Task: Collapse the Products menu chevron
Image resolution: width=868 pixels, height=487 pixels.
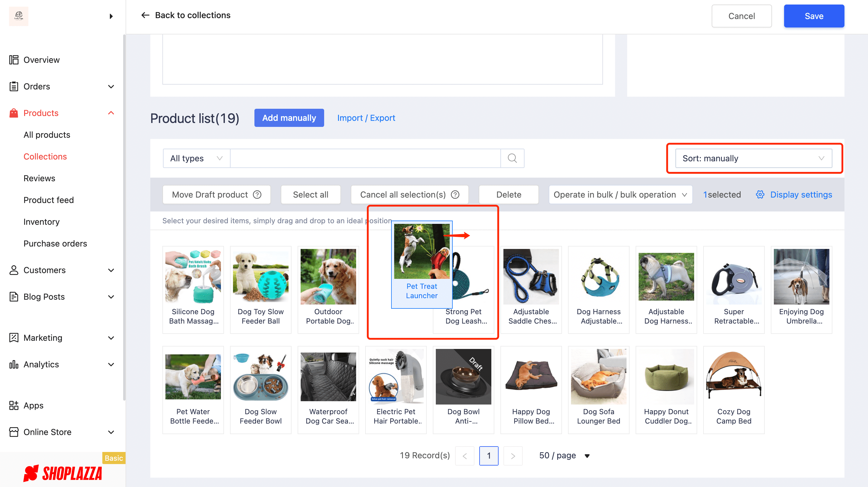Action: point(111,113)
